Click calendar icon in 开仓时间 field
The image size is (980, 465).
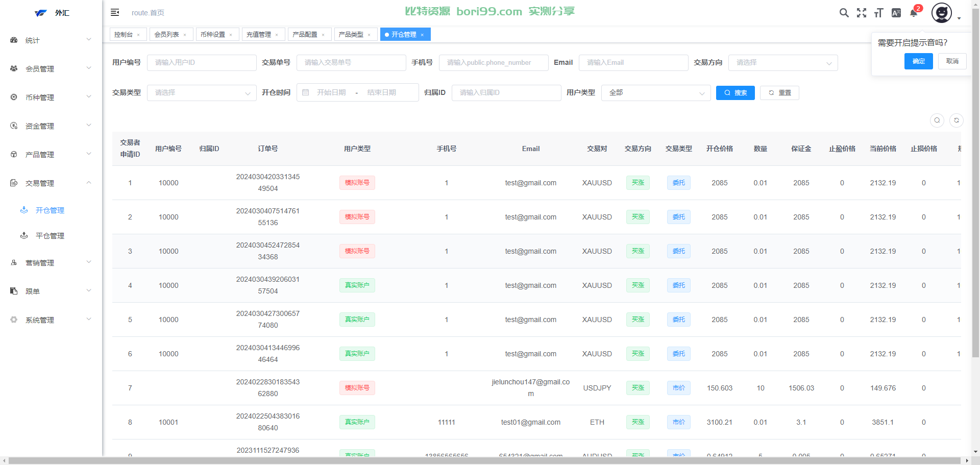pos(306,92)
